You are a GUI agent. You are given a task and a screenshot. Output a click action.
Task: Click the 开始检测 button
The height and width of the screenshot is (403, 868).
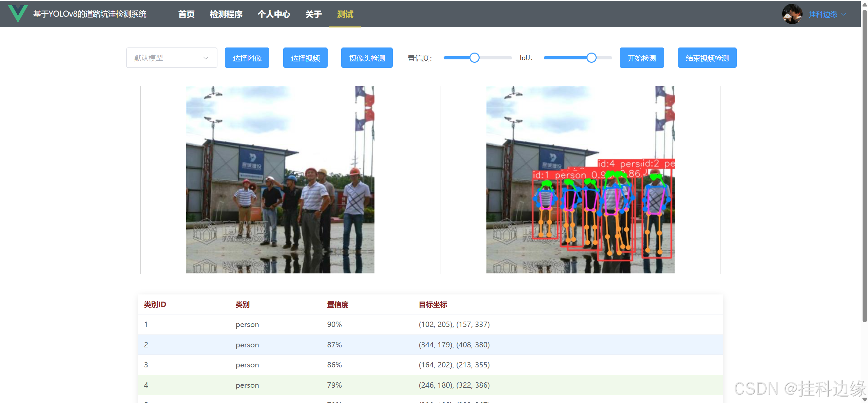click(x=641, y=58)
